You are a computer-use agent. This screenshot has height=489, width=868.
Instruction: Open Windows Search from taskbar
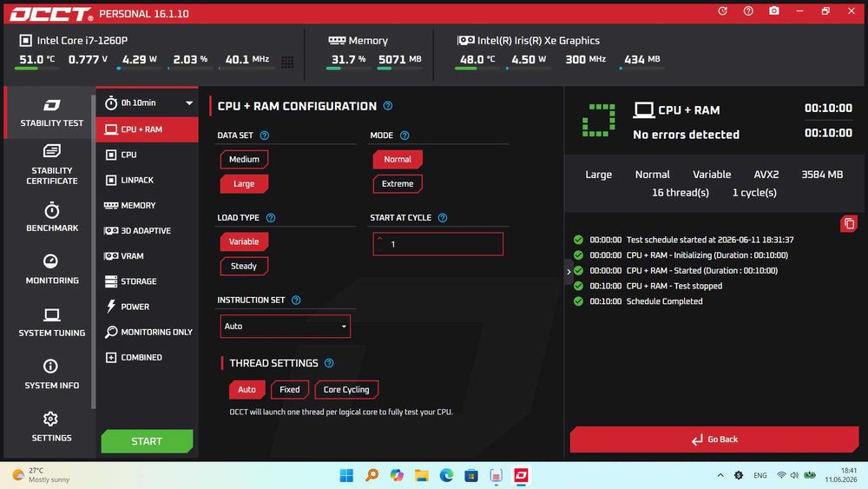(x=372, y=475)
